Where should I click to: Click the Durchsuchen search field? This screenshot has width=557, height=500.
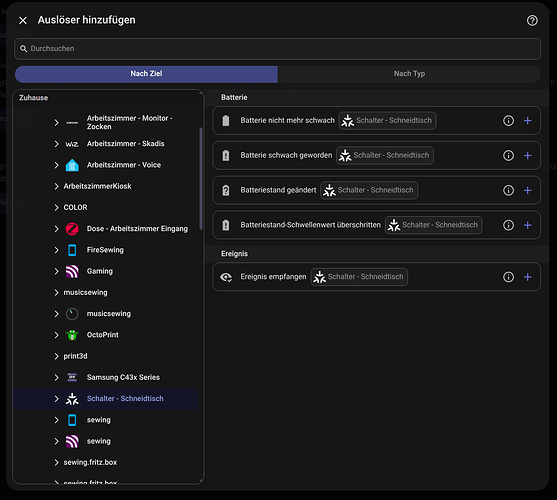(277, 49)
